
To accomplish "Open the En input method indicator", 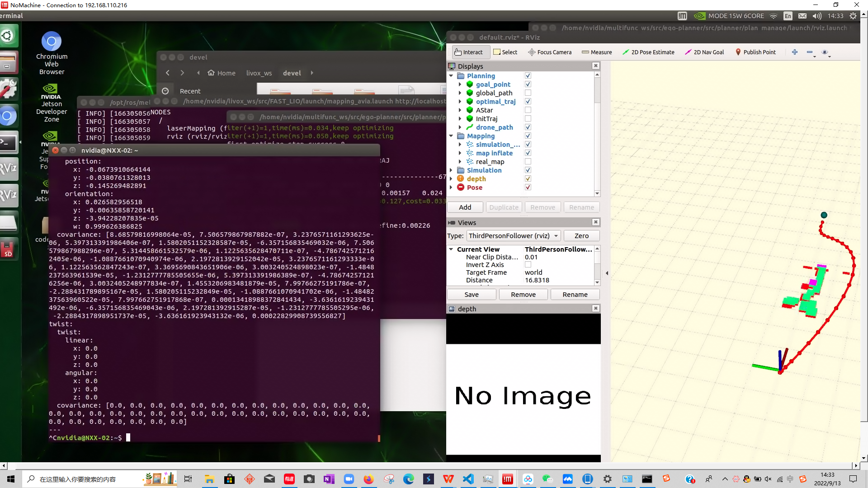I will pos(788,16).
